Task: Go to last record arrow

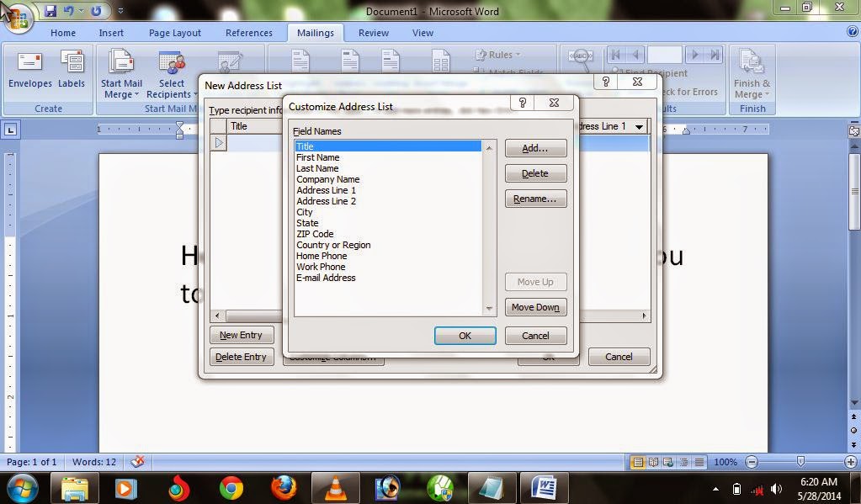Action: click(x=714, y=55)
